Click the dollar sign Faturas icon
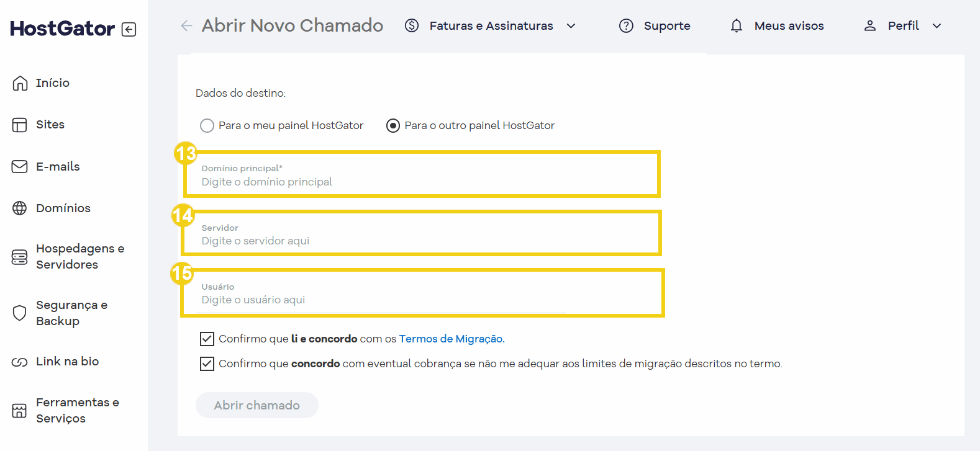Image resolution: width=980 pixels, height=451 pixels. click(412, 25)
